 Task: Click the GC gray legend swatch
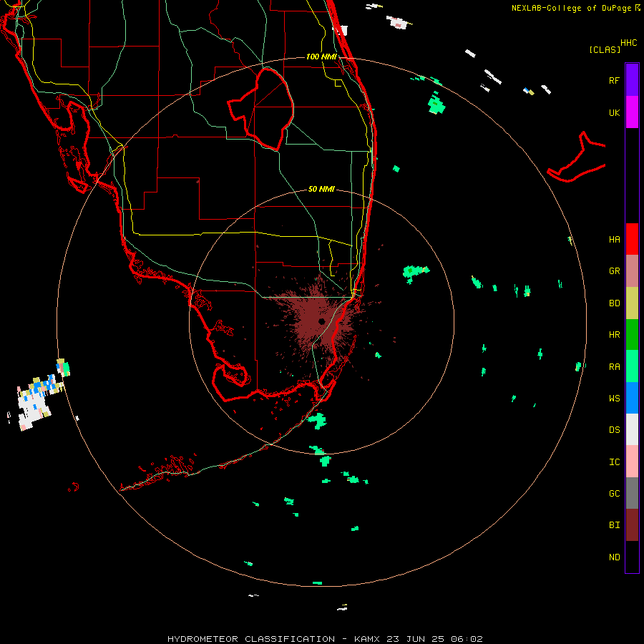click(632, 493)
